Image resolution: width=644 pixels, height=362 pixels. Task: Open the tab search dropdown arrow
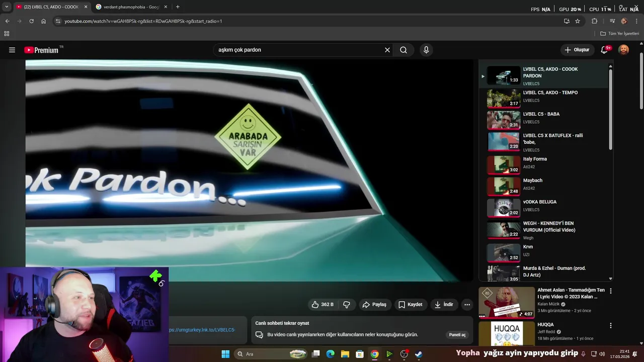pos(7,7)
